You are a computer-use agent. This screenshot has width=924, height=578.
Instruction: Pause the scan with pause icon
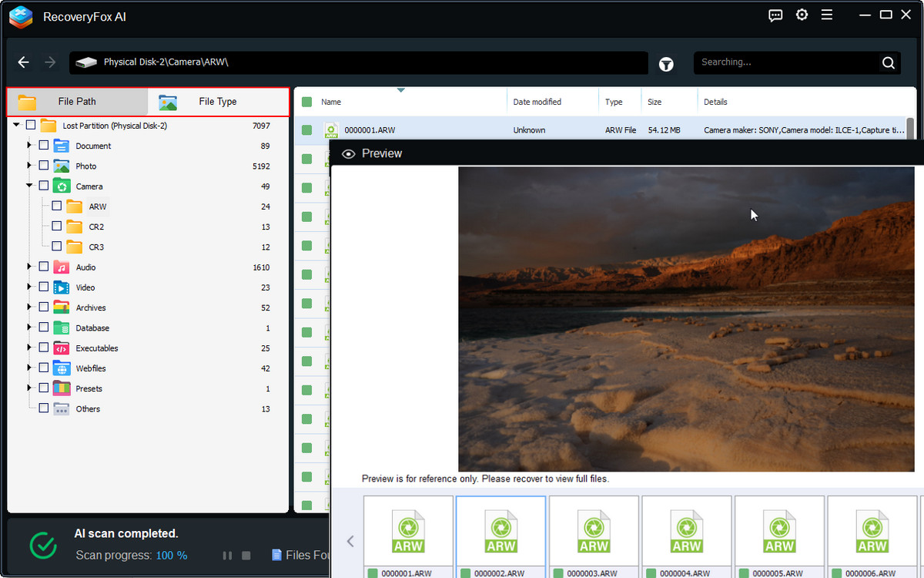(x=227, y=556)
